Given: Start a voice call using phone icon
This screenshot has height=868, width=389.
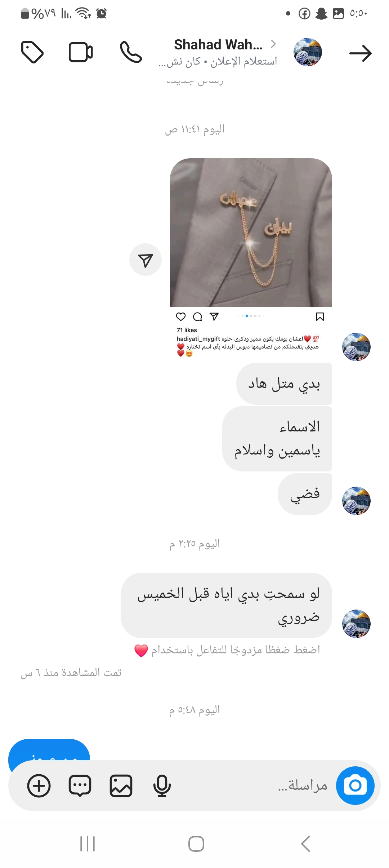Looking at the screenshot, I should point(131,52).
